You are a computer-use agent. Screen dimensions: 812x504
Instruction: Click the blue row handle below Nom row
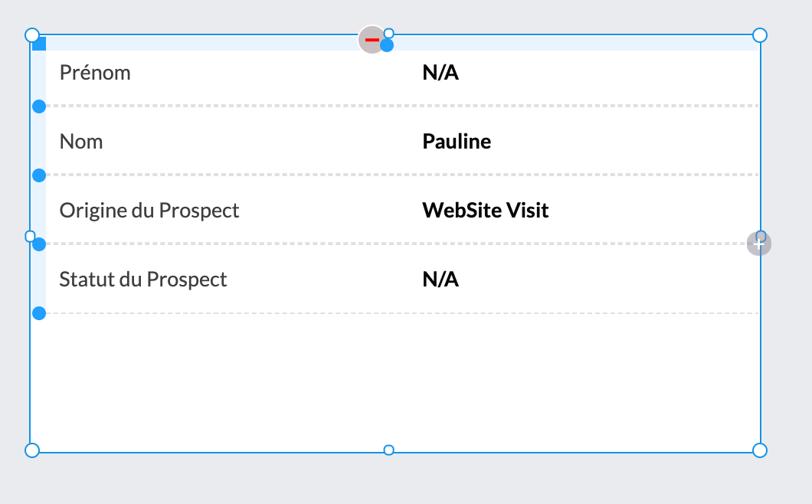pos(39,175)
